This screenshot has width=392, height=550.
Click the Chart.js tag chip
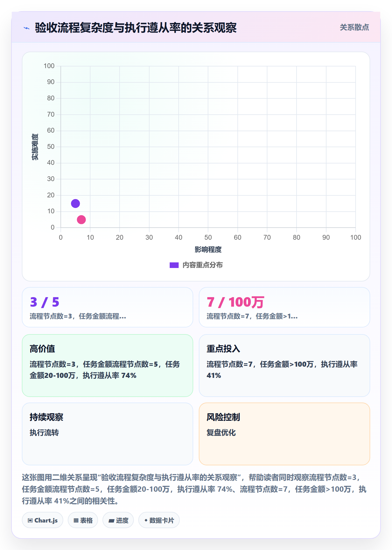tap(43, 520)
